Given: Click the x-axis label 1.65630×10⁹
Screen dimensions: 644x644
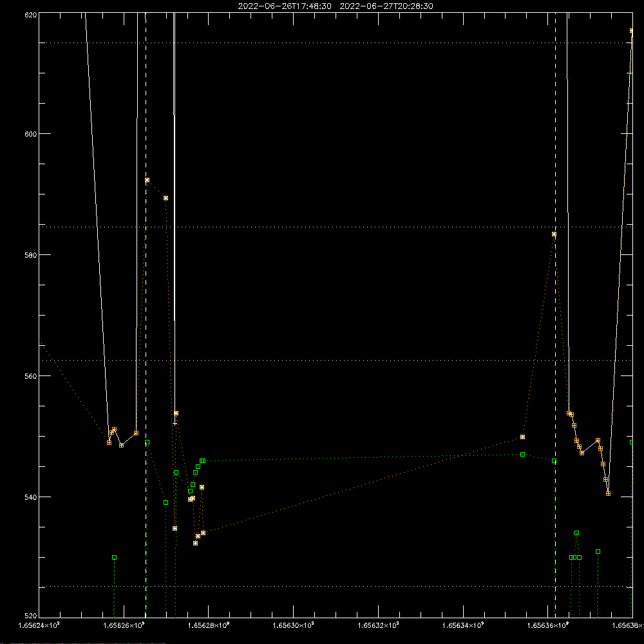Looking at the screenshot, I should (294, 625).
